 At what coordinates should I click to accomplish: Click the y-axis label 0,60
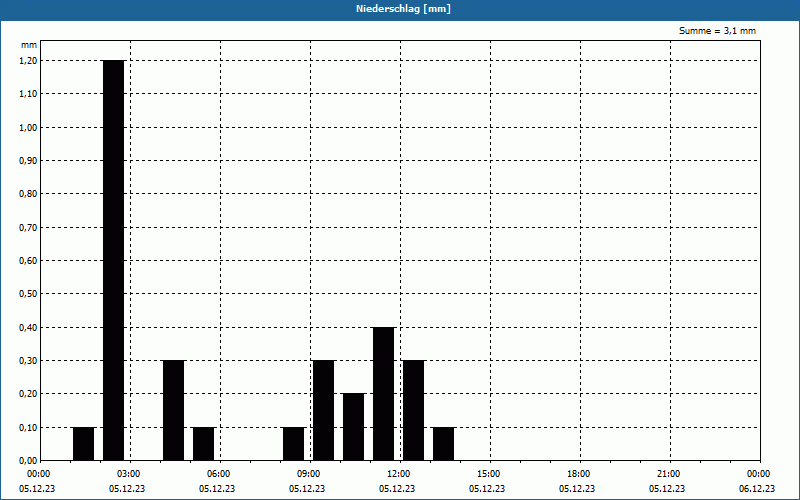point(28,261)
